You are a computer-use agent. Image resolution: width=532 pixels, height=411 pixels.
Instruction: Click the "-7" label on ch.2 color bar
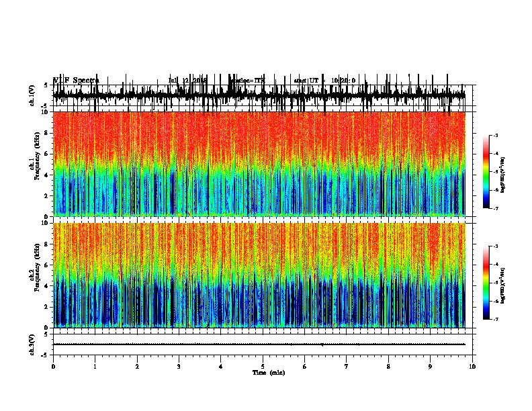[x=495, y=319]
